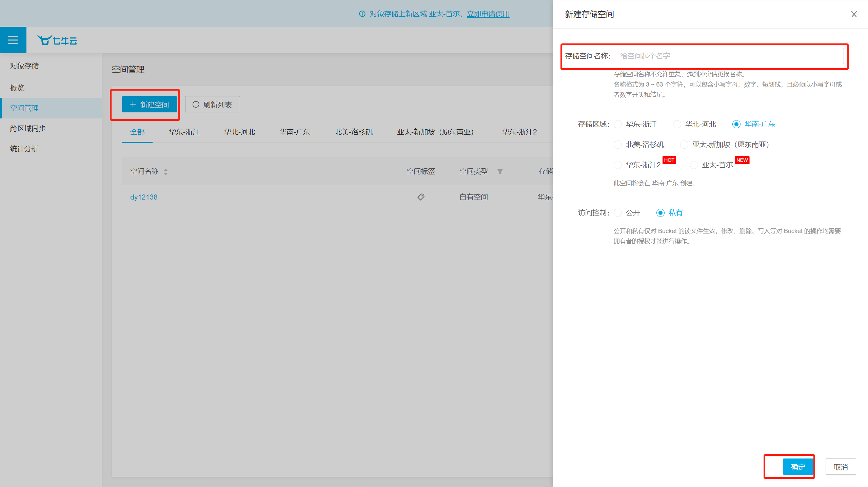Click the tag icon for dy12138
This screenshot has height=487, width=868.
(421, 197)
